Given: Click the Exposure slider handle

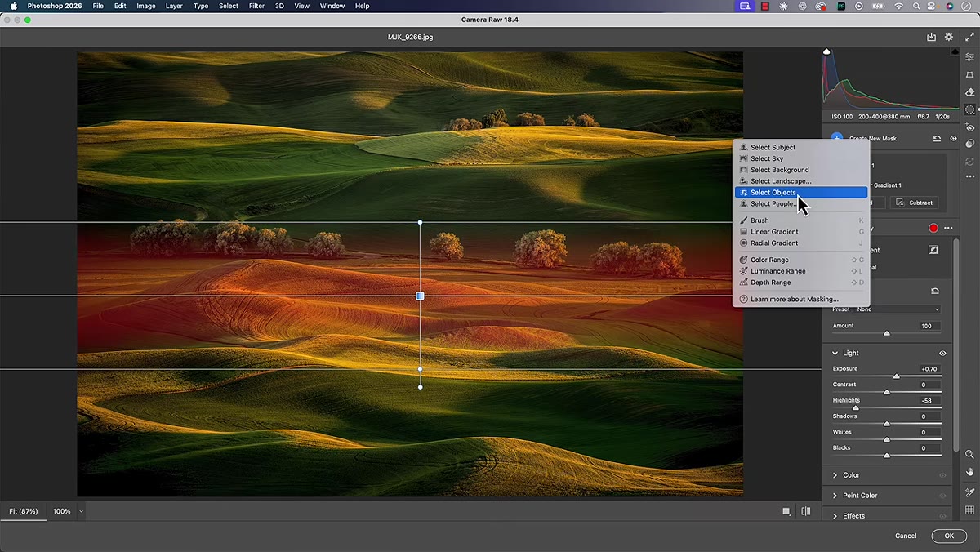Looking at the screenshot, I should coord(897,376).
